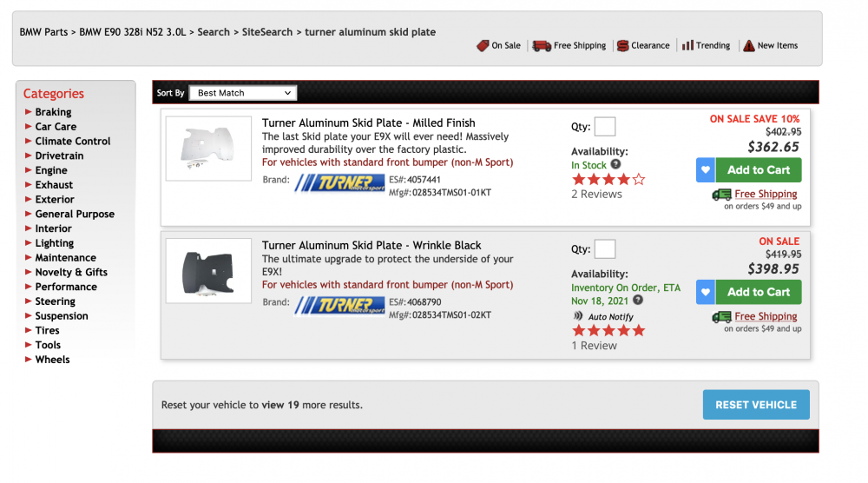Click On Sale filter link text
The width and height of the screenshot is (868, 483).
(x=506, y=45)
